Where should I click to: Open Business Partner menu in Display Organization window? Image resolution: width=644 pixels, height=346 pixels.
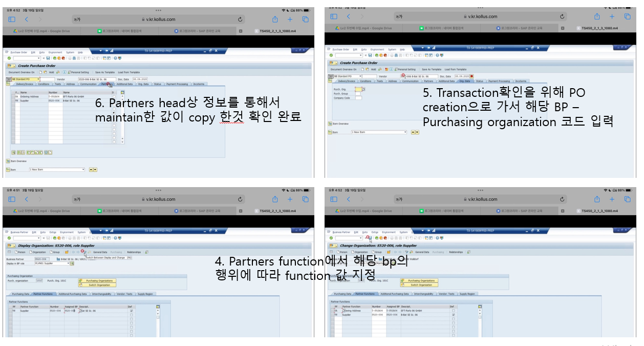click(19, 232)
